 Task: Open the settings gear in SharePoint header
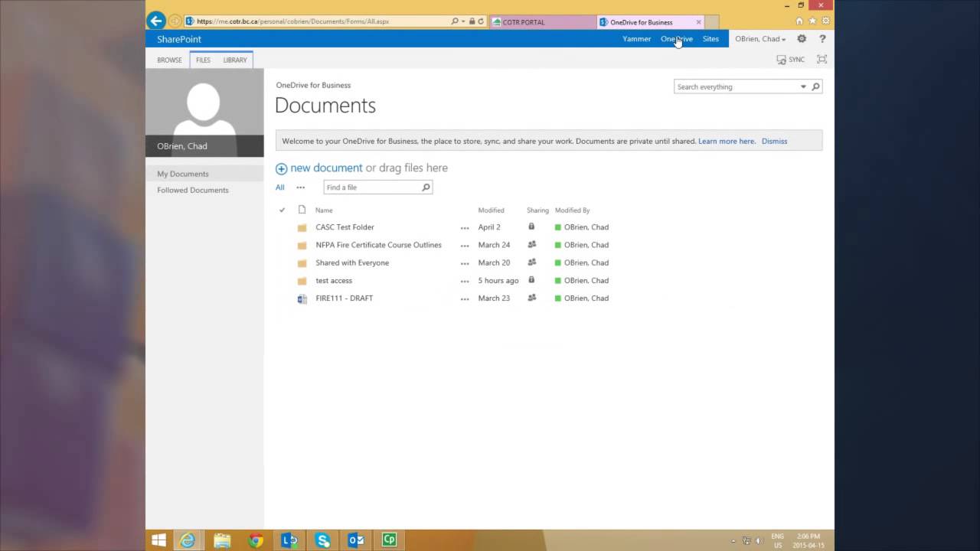pyautogui.click(x=802, y=39)
